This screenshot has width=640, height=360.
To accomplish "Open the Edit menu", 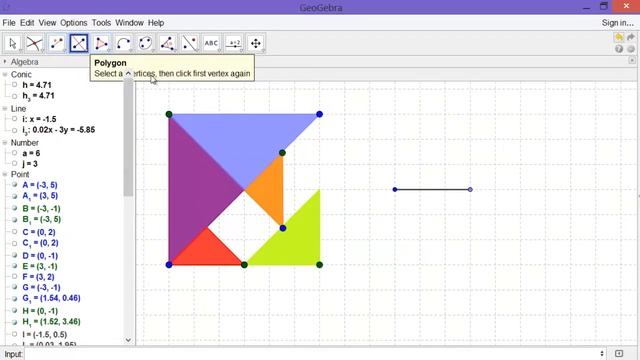I will [27, 23].
